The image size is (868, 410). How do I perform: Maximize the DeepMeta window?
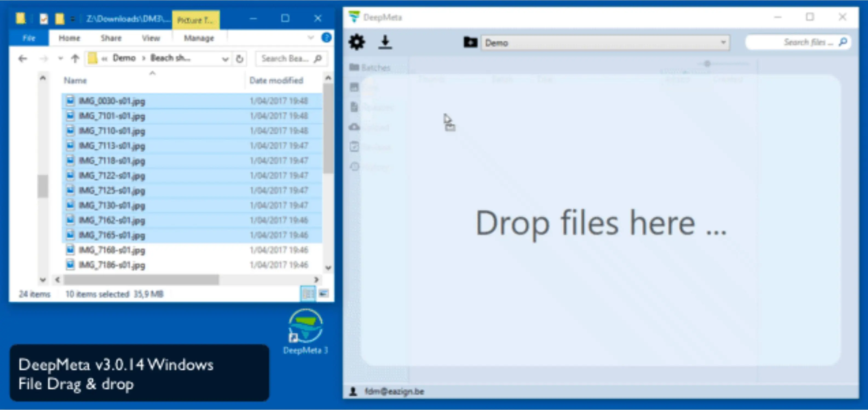tap(810, 17)
